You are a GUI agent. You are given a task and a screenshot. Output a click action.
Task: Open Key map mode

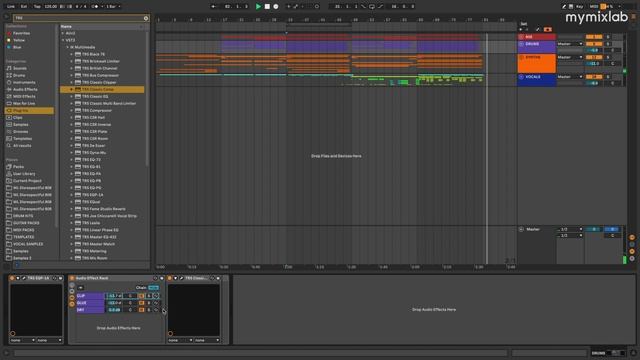tap(580, 7)
